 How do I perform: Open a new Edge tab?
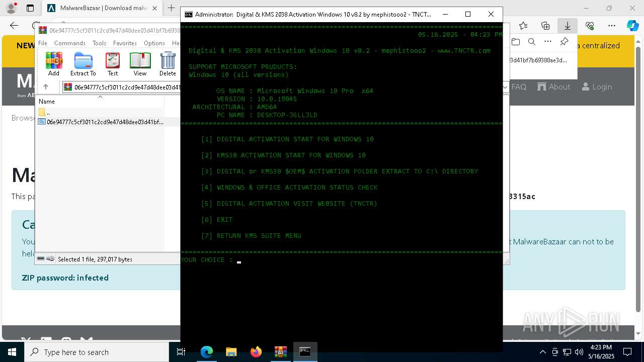click(x=172, y=8)
